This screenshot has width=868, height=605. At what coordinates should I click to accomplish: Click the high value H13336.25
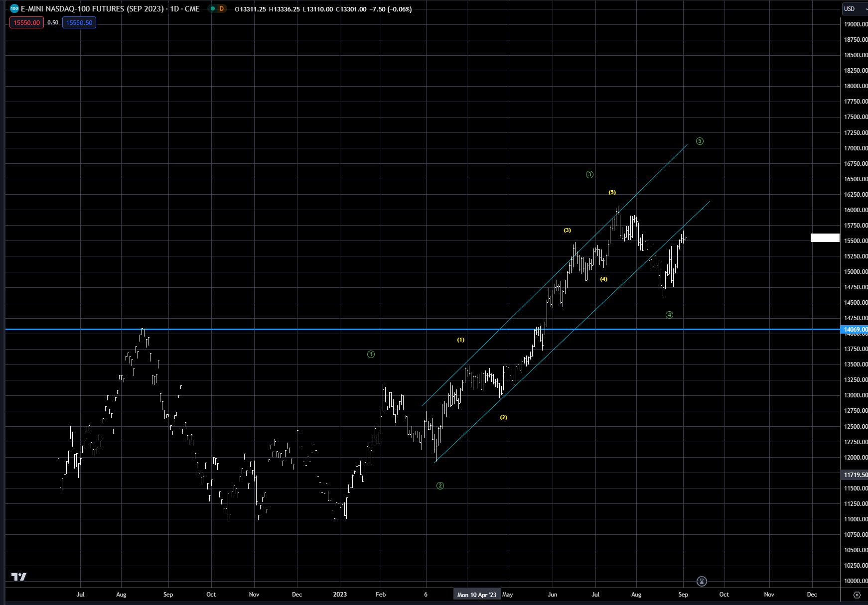[285, 9]
